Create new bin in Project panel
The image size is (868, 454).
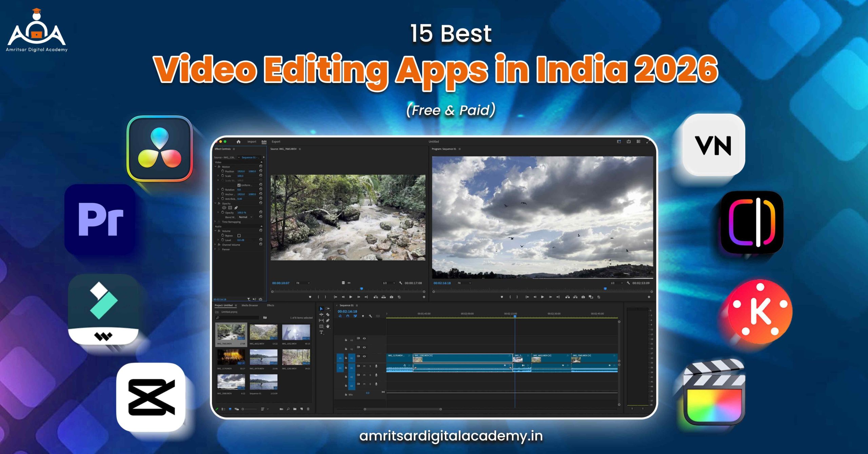click(295, 409)
